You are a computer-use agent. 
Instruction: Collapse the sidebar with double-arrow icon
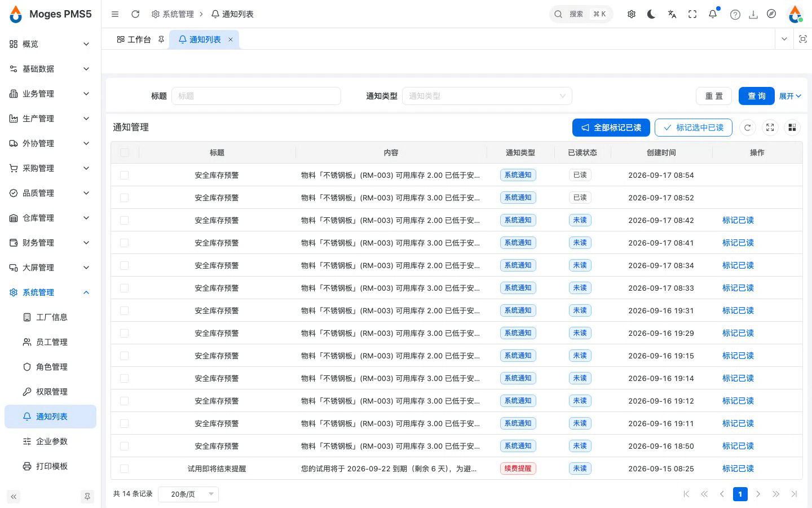pos(14,497)
